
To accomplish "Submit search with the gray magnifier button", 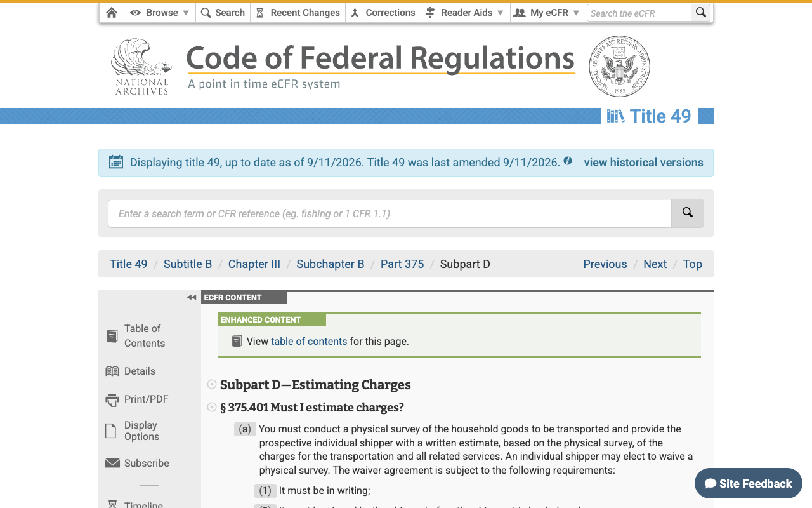I will tap(688, 213).
